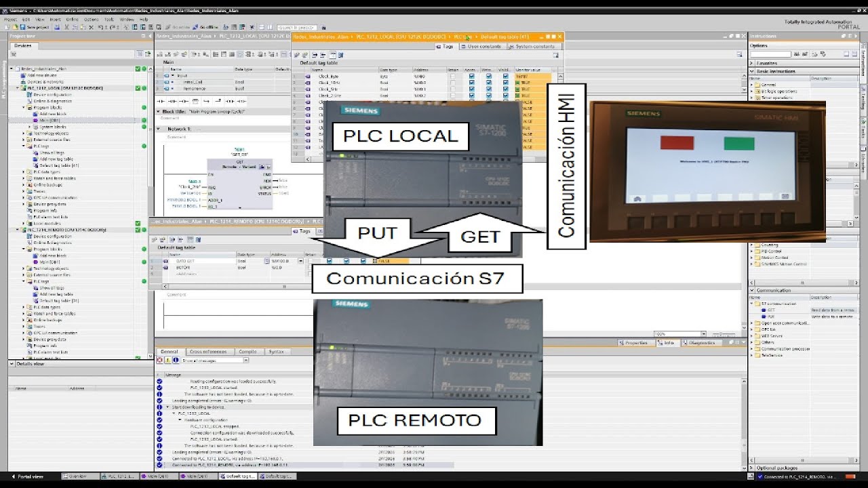
Task: Toggle warning messages filter in Info panel
Action: point(167,360)
